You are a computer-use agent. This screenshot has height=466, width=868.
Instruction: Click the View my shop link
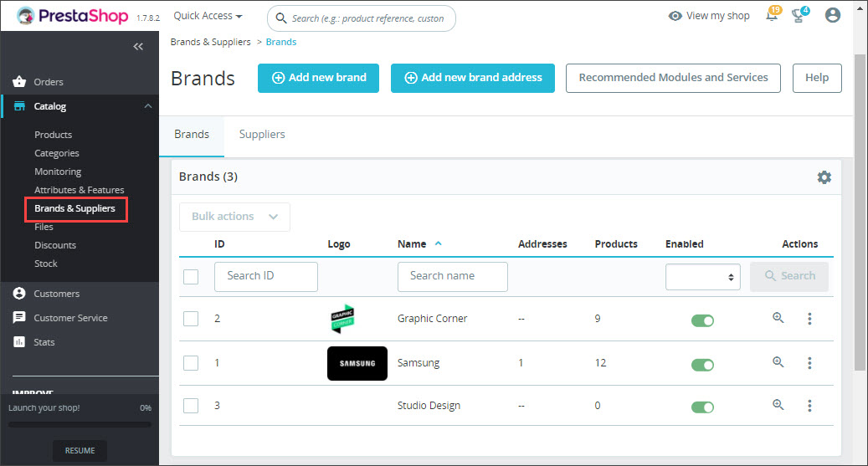pyautogui.click(x=717, y=16)
